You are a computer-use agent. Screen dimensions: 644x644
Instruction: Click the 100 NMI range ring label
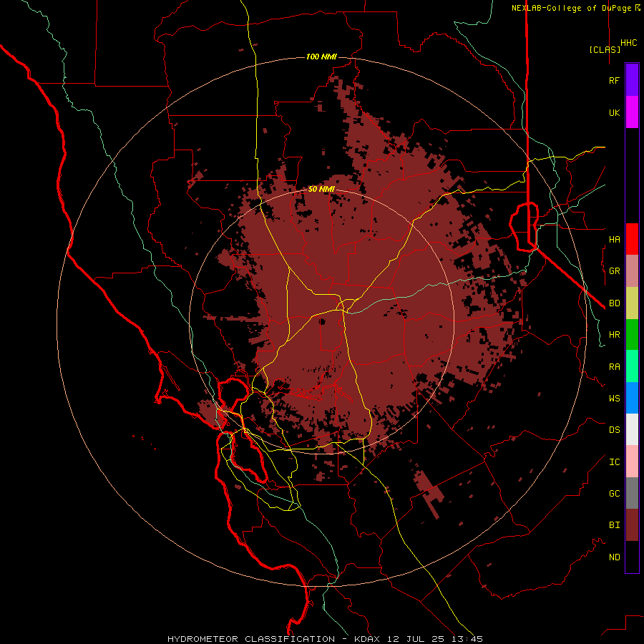tap(321, 57)
